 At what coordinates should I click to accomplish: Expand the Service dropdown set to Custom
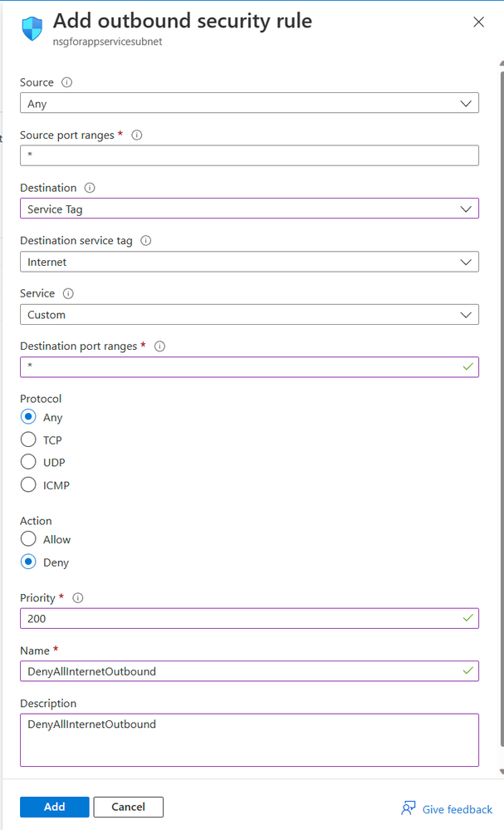(x=249, y=315)
